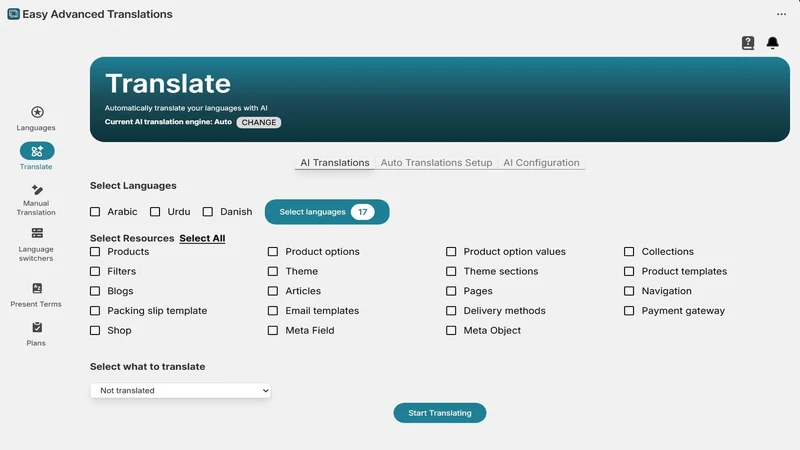
Task: Switch to Auto Translations Setup tab
Action: [436, 163]
